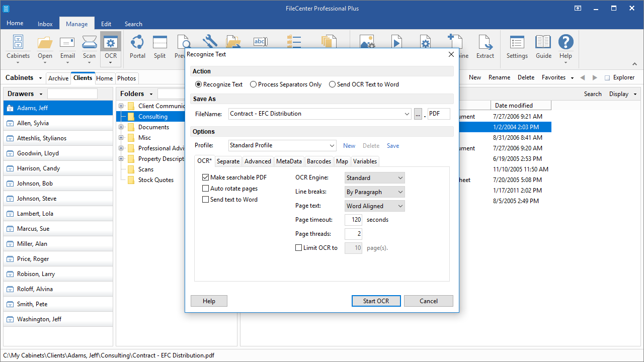Open the OCR Engine dropdown
The image size is (644, 362).
pyautogui.click(x=374, y=178)
